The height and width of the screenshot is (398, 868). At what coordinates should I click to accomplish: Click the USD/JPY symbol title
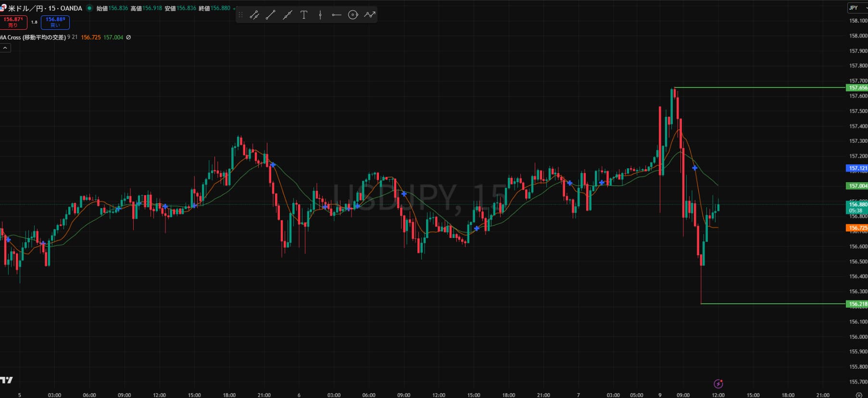(x=45, y=8)
